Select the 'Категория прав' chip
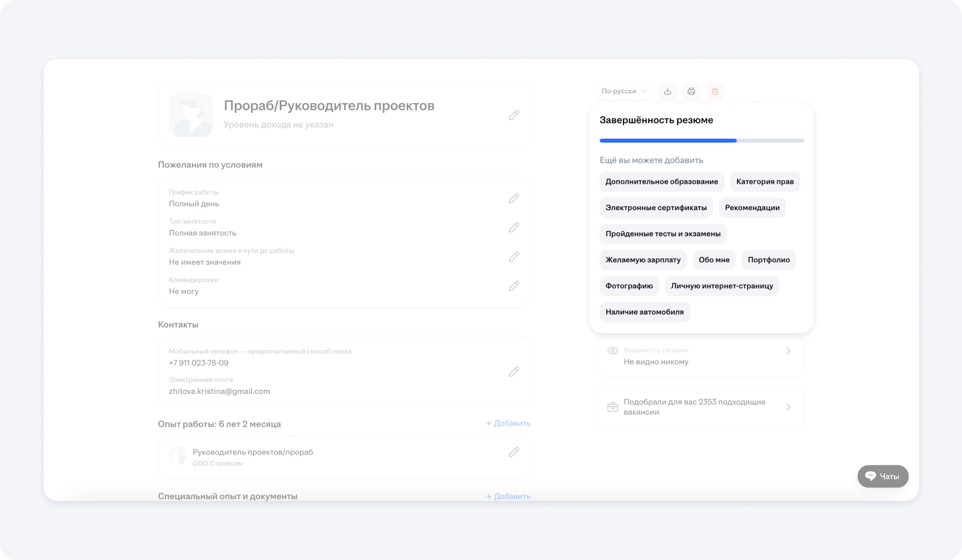Image resolution: width=962 pixels, height=560 pixels. click(x=764, y=182)
